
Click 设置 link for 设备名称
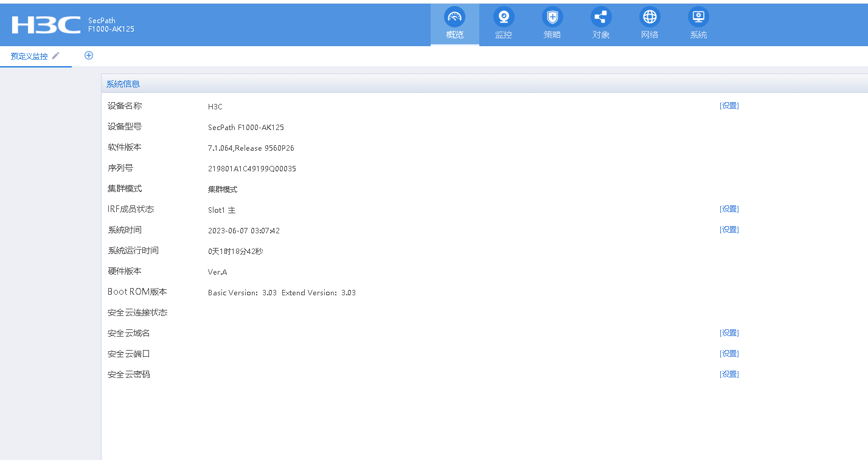(x=729, y=106)
